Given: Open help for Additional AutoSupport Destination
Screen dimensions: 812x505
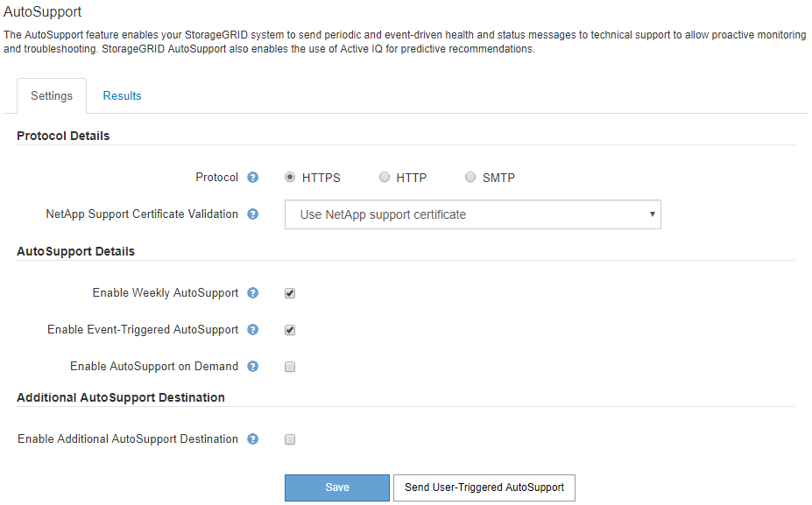Looking at the screenshot, I should 253,439.
